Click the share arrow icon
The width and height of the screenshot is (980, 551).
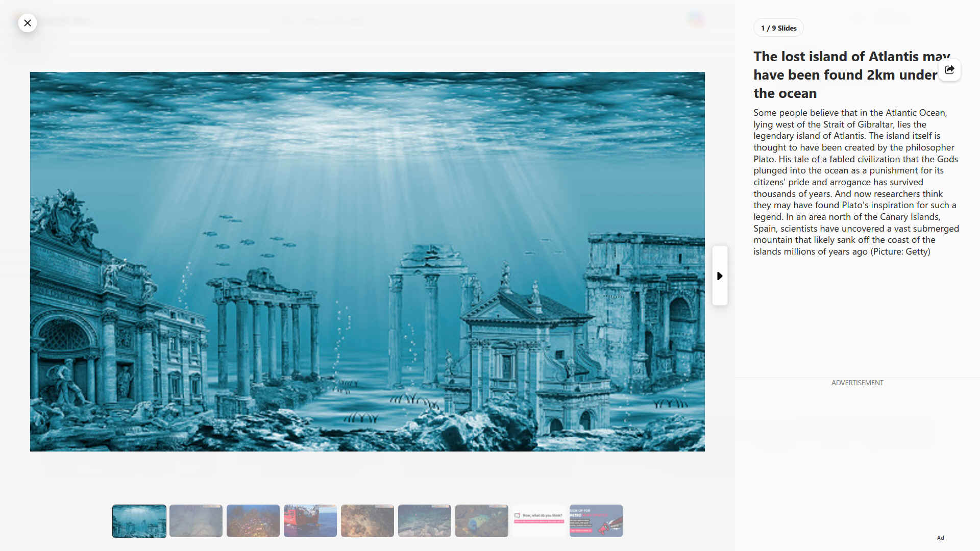click(949, 70)
